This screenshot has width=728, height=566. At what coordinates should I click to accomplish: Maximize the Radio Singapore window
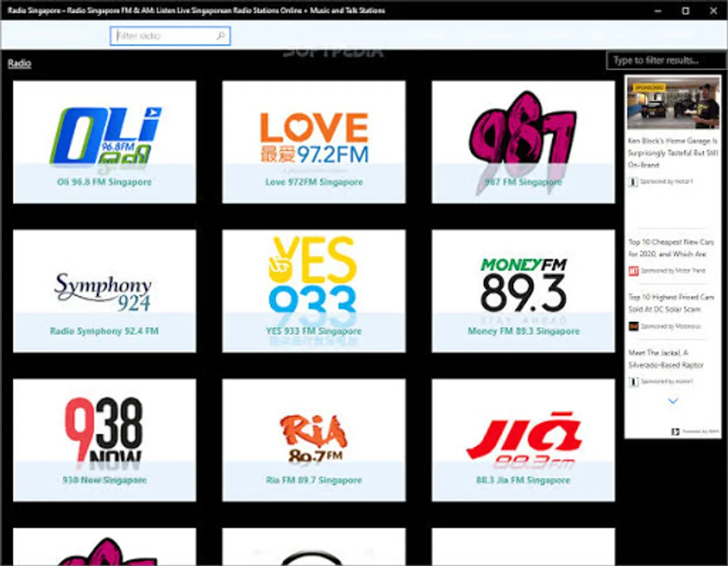685,11
